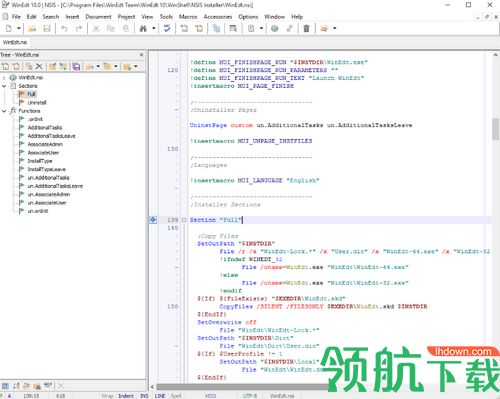This screenshot has width=500, height=399.
Task: Click the Copy icon in toolbar
Action: coord(111,29)
